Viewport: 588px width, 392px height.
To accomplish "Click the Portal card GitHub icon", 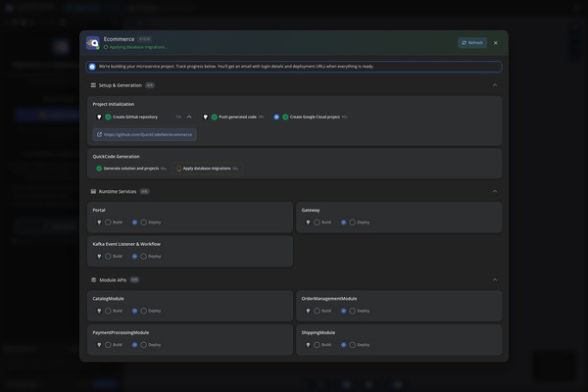I will point(99,222).
